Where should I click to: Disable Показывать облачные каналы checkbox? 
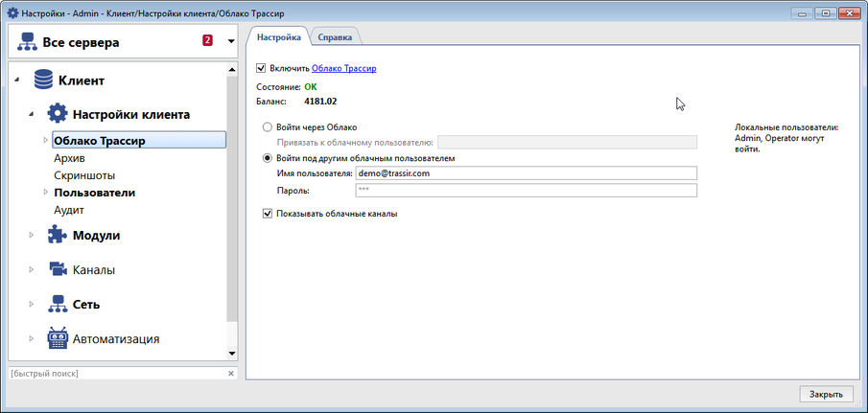[x=268, y=214]
